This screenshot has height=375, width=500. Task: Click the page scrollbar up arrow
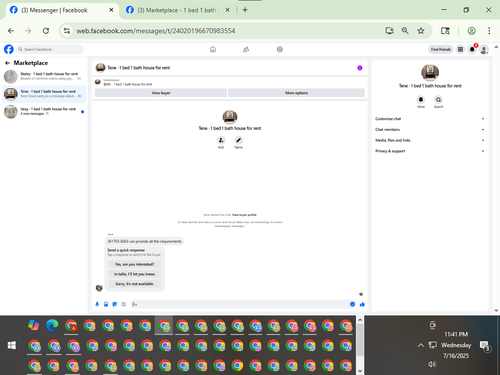[496, 47]
